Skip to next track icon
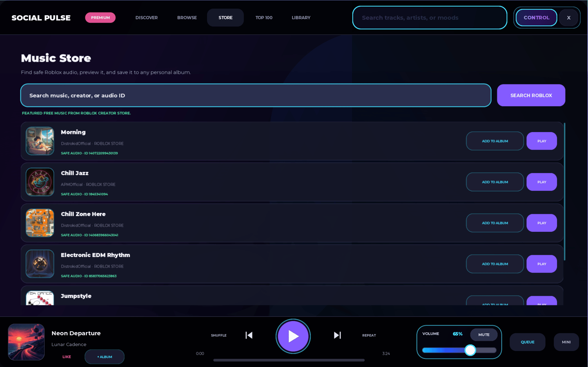This screenshot has width=588, height=367. coord(337,335)
